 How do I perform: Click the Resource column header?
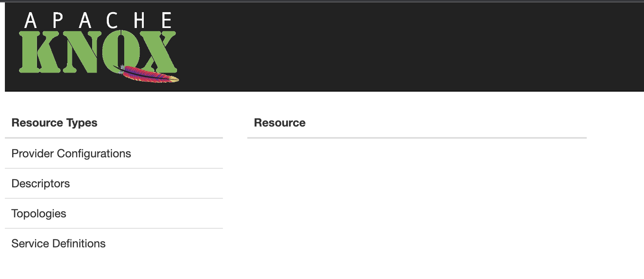pos(280,123)
